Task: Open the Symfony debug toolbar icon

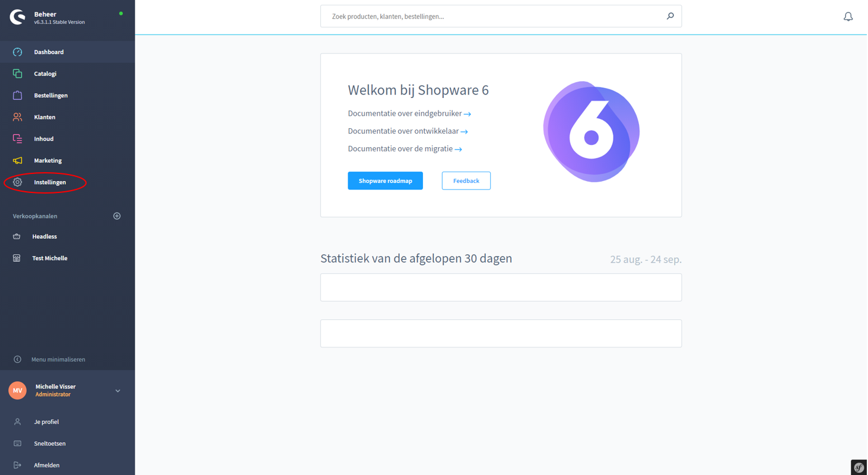Action: point(859,467)
